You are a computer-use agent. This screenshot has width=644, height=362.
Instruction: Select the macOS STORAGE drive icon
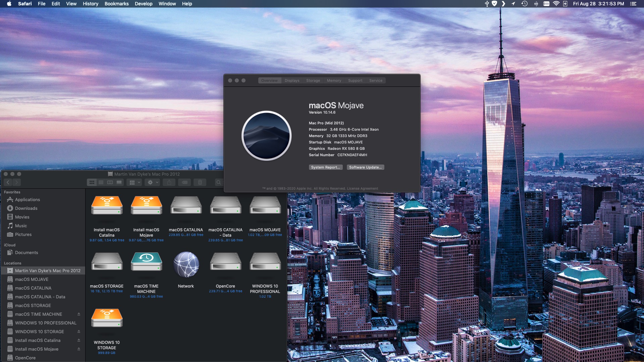pyautogui.click(x=107, y=262)
